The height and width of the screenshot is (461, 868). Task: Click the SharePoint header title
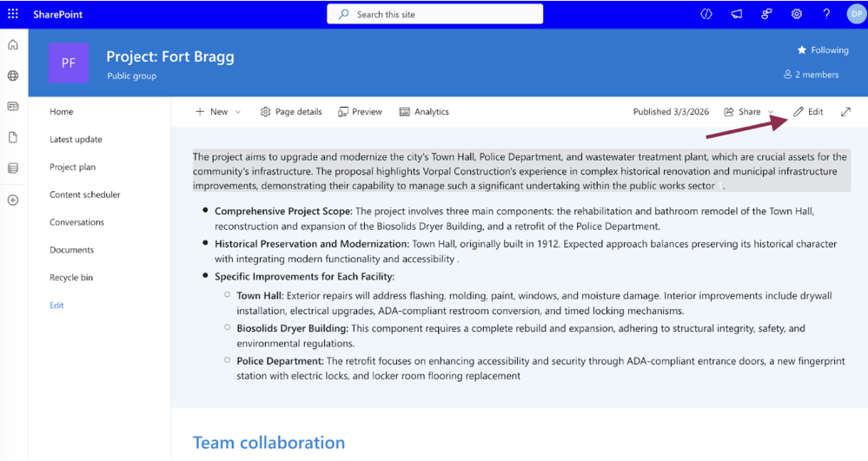coord(57,15)
